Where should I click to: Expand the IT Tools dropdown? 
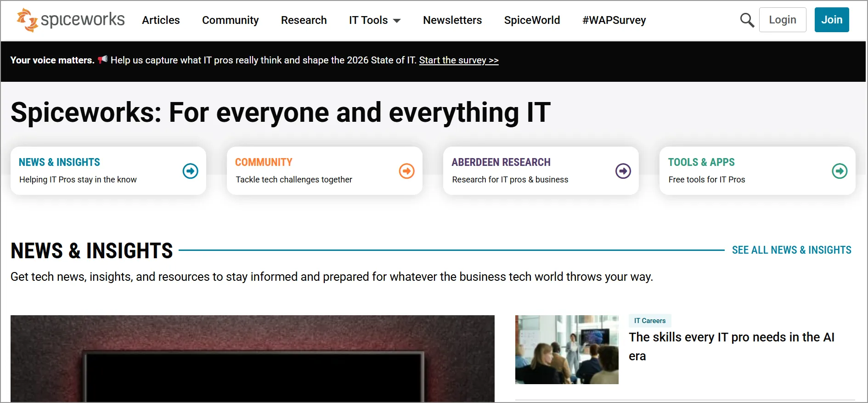pyautogui.click(x=375, y=20)
